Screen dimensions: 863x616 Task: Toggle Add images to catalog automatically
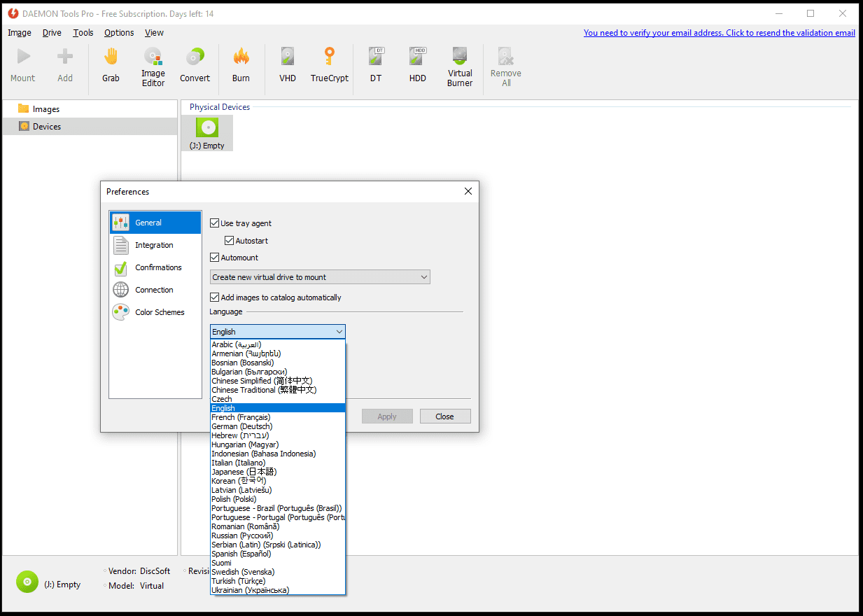(215, 297)
